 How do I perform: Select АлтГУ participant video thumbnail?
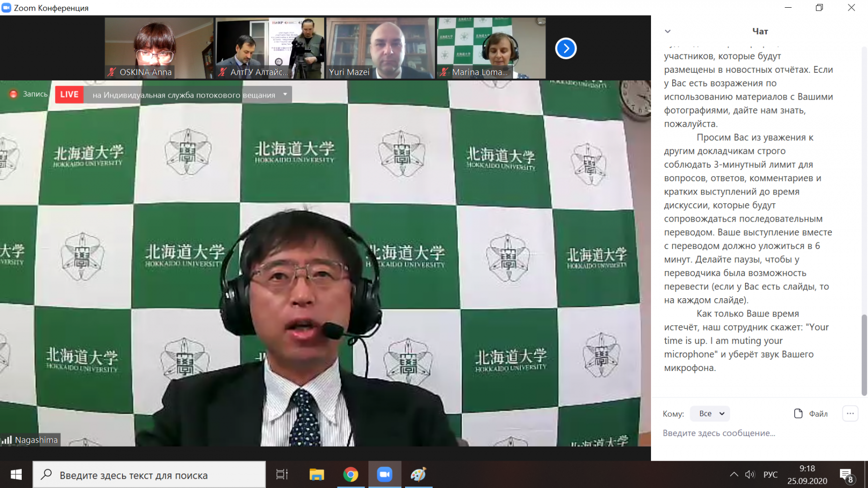[x=270, y=48]
